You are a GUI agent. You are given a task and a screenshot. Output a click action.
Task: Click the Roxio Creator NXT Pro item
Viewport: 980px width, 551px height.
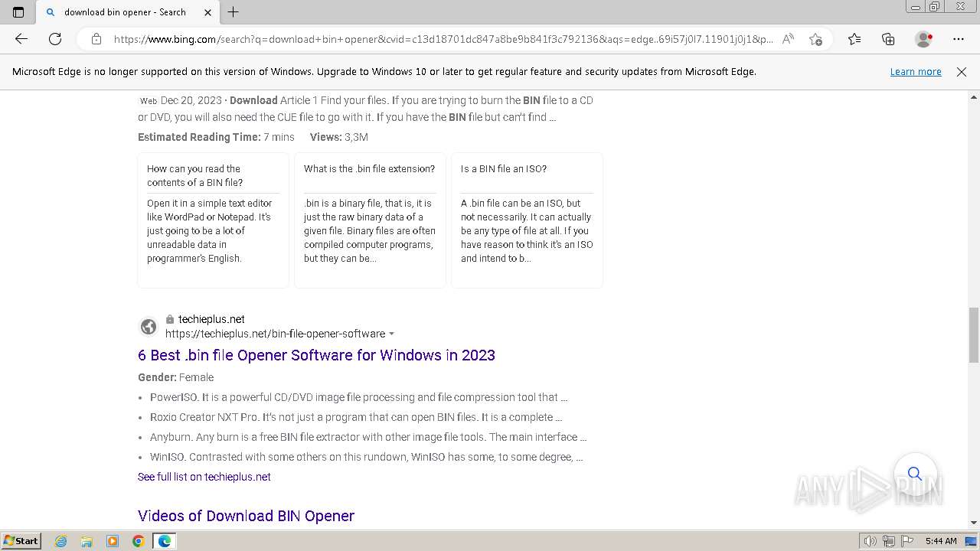(x=356, y=417)
